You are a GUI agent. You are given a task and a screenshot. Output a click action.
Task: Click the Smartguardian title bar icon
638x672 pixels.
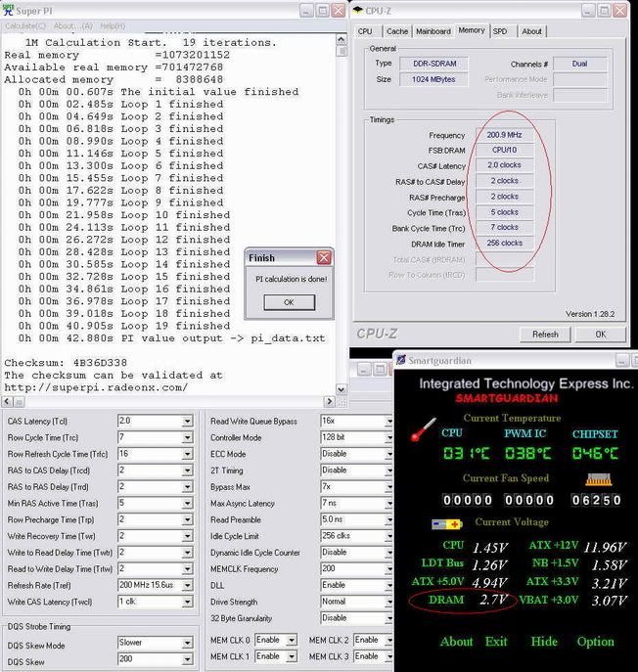coord(402,358)
